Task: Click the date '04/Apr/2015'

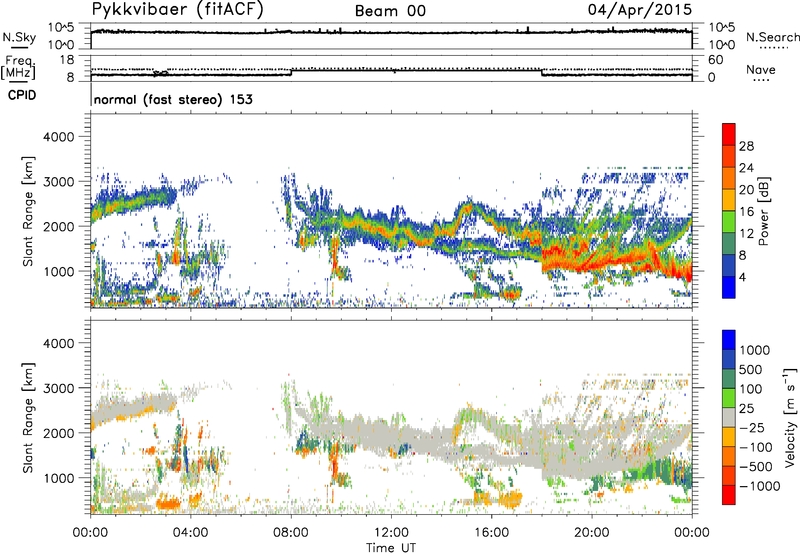Action: pyautogui.click(x=640, y=10)
